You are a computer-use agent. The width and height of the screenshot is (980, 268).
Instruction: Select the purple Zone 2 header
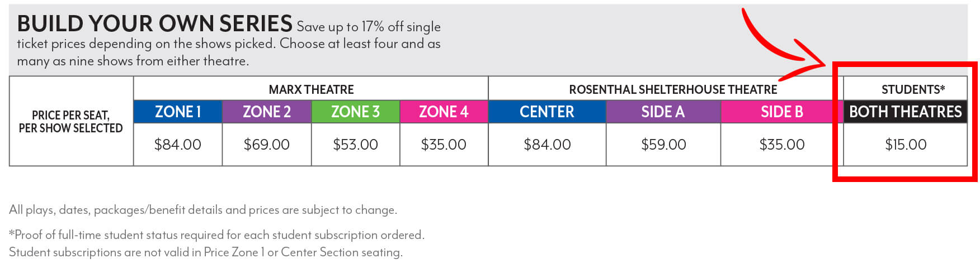267,112
